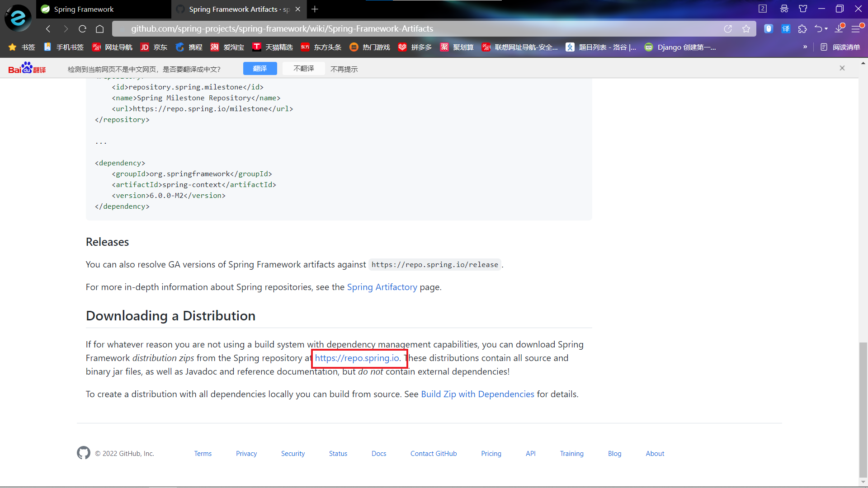
Task: Open a new tab with plus button
Action: [x=315, y=9]
